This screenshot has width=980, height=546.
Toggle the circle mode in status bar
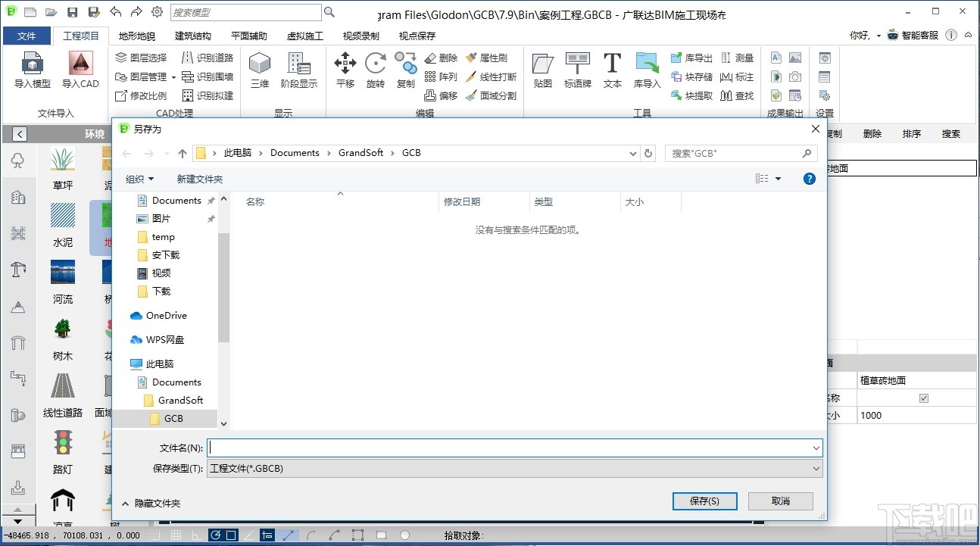[405, 535]
